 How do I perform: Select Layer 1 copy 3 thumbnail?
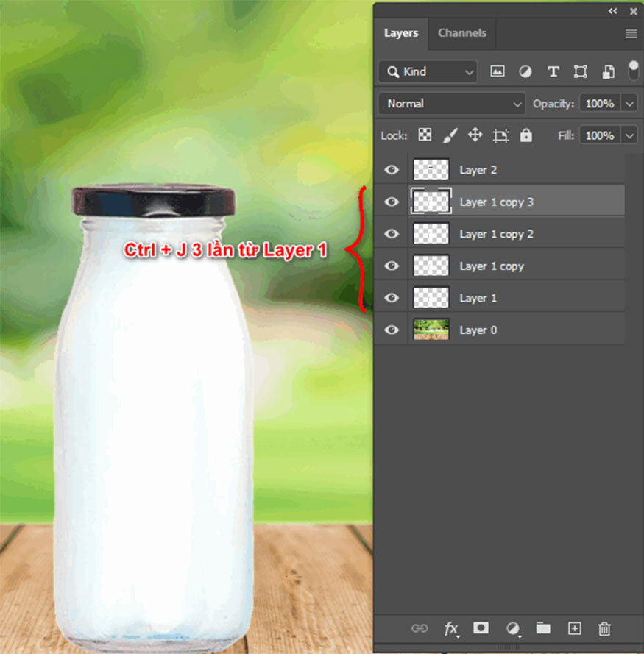pos(431,202)
